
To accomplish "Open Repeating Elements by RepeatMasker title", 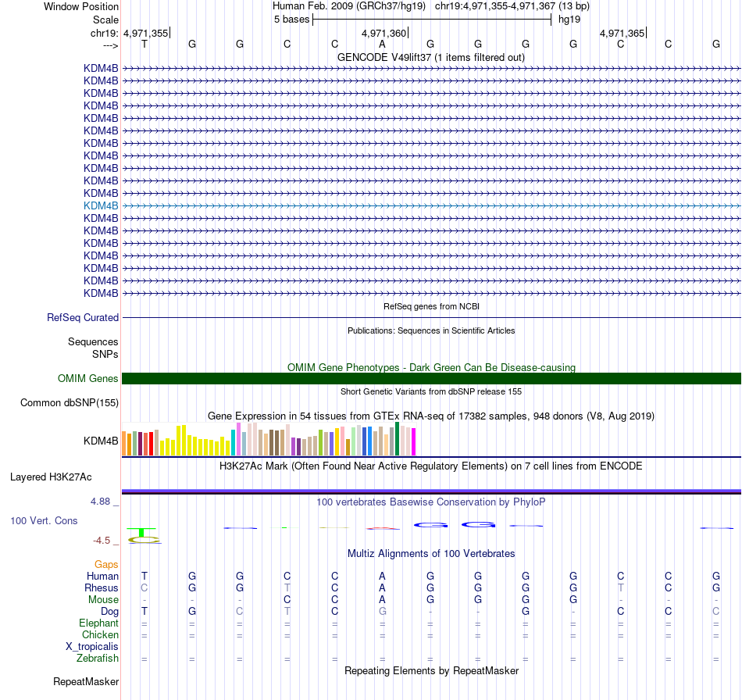I will [431, 670].
